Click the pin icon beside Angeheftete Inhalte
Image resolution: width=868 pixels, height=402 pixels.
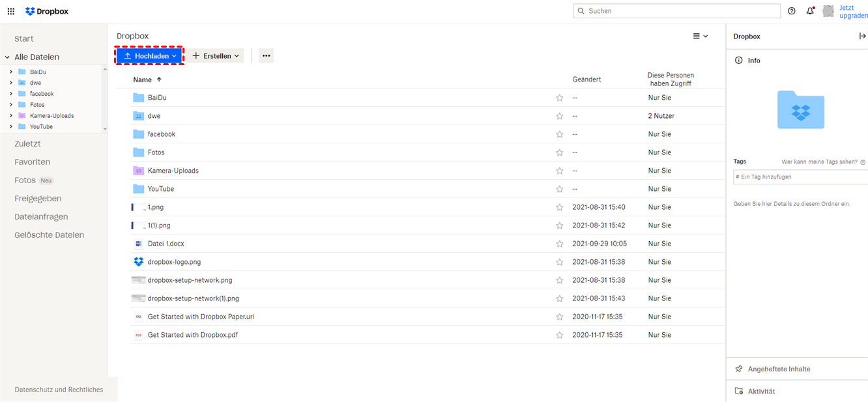coord(738,369)
